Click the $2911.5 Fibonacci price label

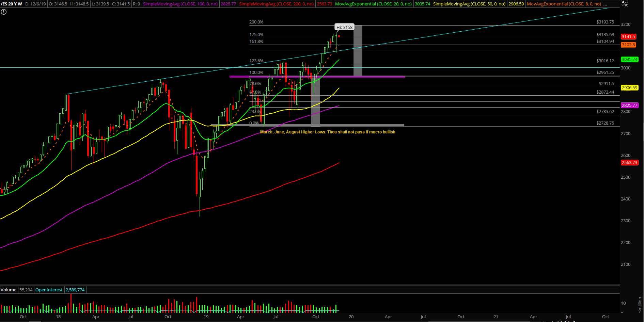607,84
